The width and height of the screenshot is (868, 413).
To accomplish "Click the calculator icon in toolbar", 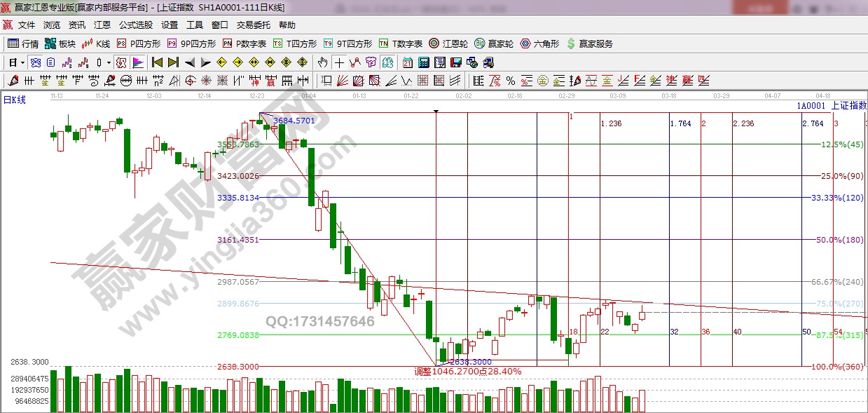I will point(422,62).
